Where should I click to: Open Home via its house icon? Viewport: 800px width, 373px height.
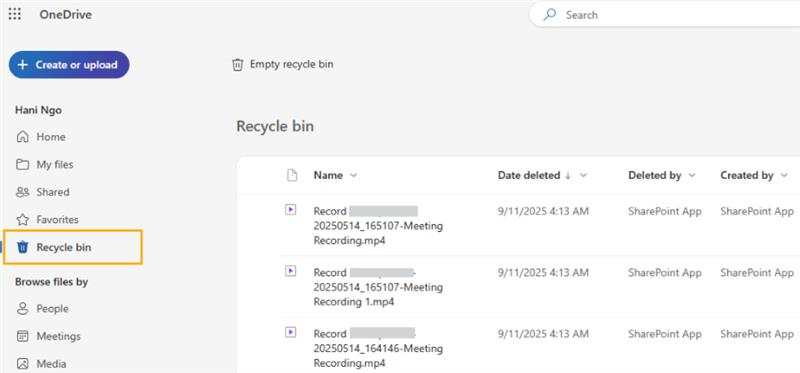point(22,137)
